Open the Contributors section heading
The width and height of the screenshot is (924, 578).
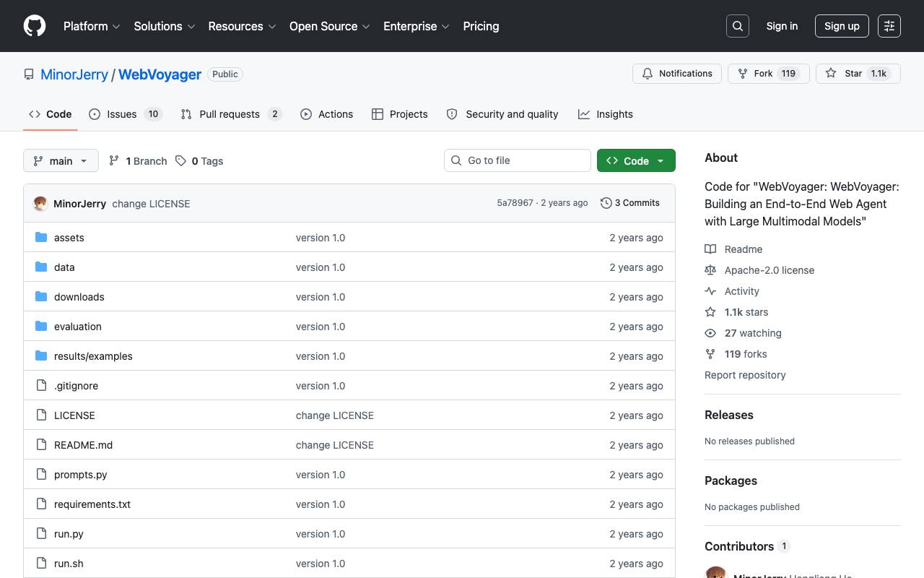coord(747,546)
